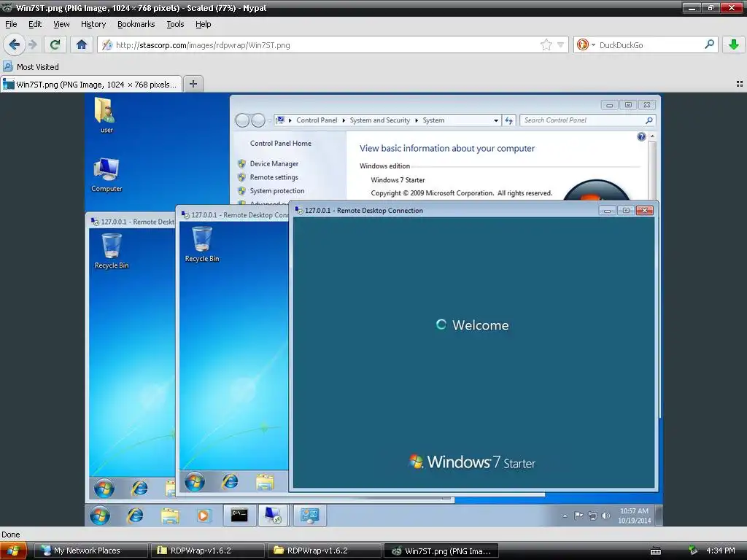This screenshot has height=560, width=747.
Task: Click the search magnifier in DuckDuckGo box
Action: 709,44
